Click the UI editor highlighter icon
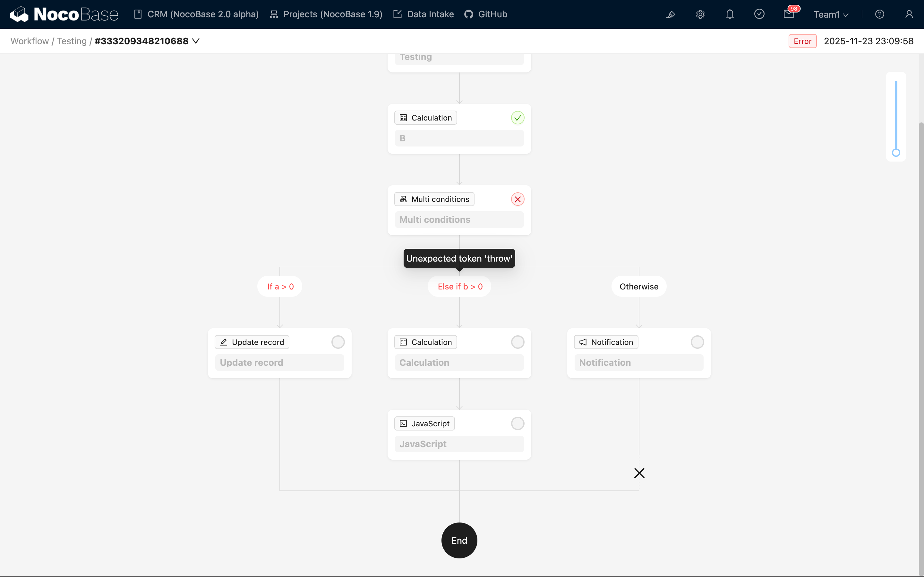The image size is (924, 577). 671,14
